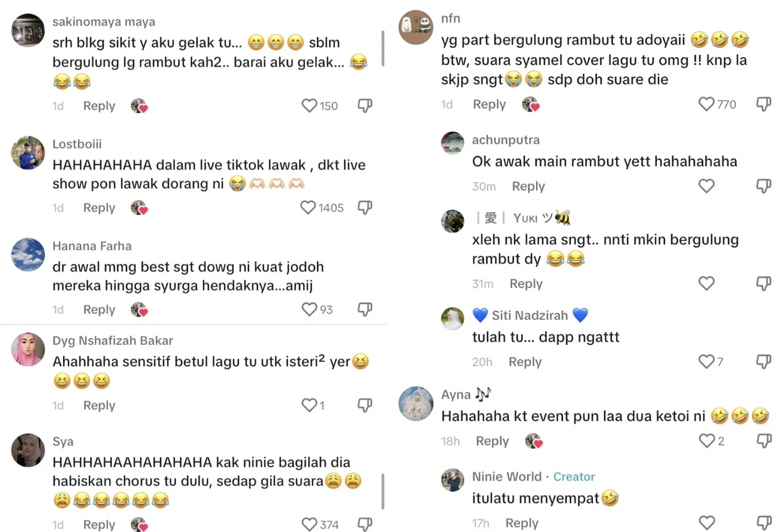Viewport: 783px width, 532px height.
Task: Like nfn's comment with 770 likes
Action: pyautogui.click(x=706, y=104)
